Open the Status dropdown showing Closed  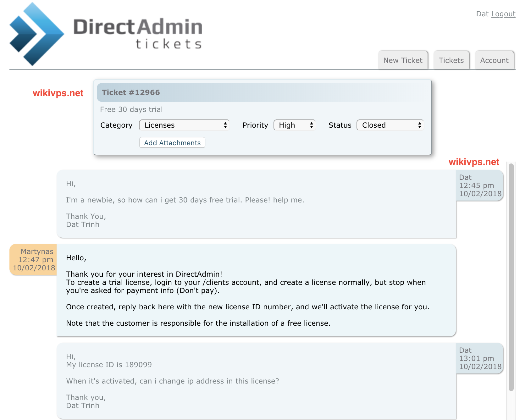pyautogui.click(x=390, y=125)
